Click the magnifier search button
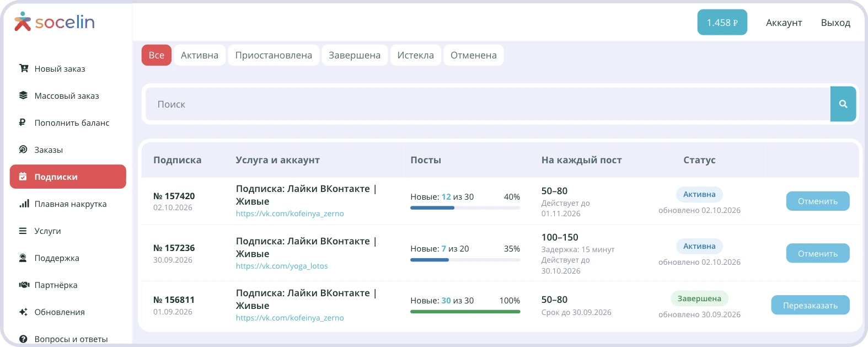 (x=843, y=104)
